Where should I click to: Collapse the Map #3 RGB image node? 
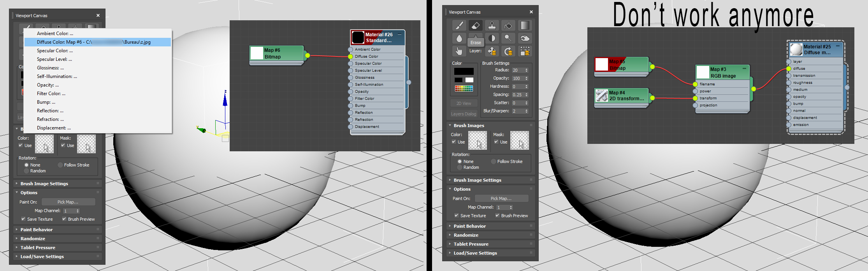click(744, 69)
